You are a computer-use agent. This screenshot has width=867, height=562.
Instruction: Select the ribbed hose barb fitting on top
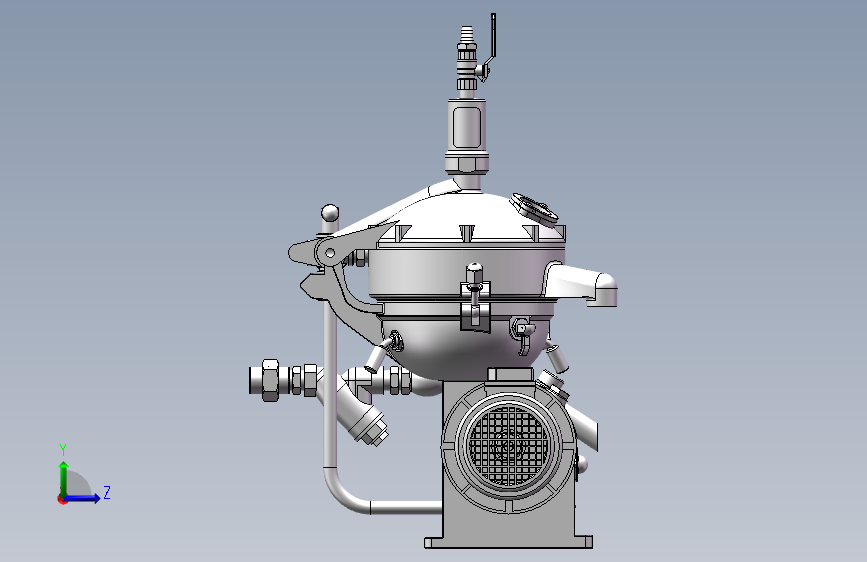point(467,35)
